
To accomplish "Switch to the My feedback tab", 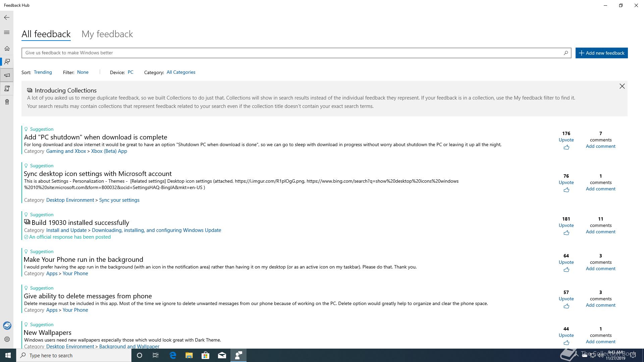I will pyautogui.click(x=107, y=34).
